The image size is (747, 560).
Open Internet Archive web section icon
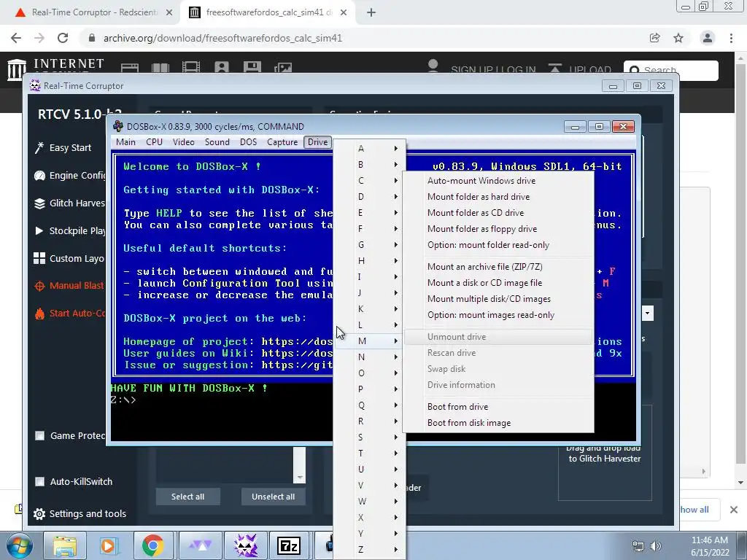130,68
